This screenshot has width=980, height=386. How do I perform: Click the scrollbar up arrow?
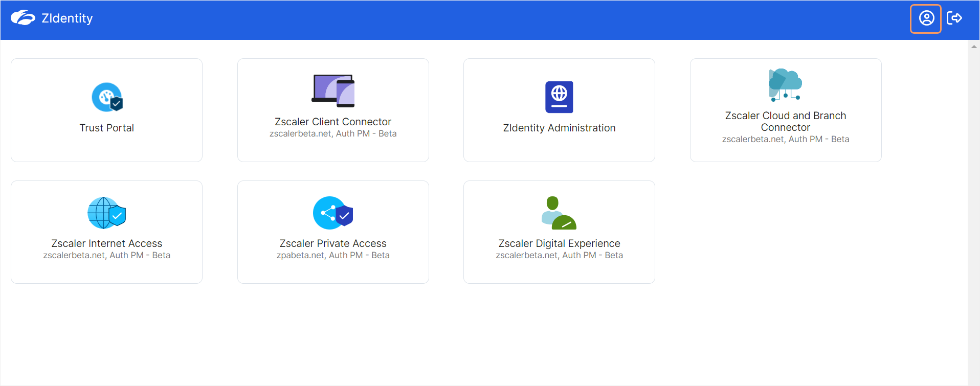(x=974, y=47)
